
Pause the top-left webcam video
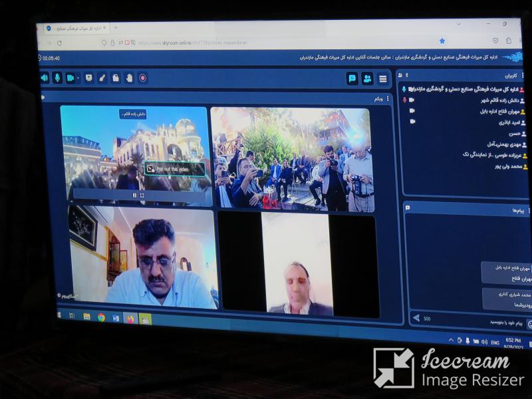point(134,195)
